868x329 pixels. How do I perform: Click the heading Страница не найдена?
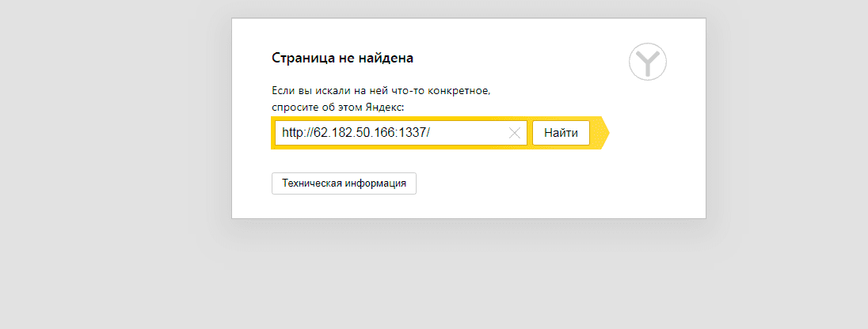(x=343, y=58)
